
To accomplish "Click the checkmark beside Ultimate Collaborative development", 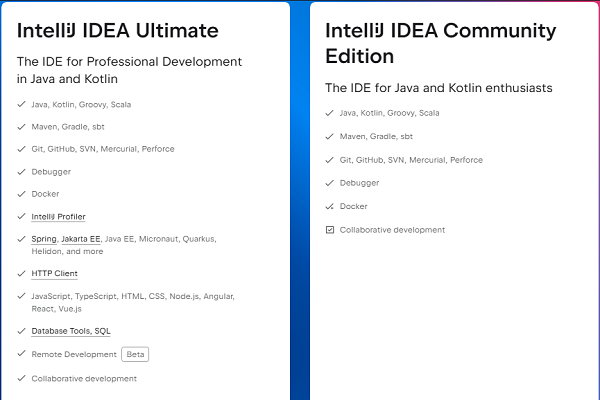I will point(21,378).
